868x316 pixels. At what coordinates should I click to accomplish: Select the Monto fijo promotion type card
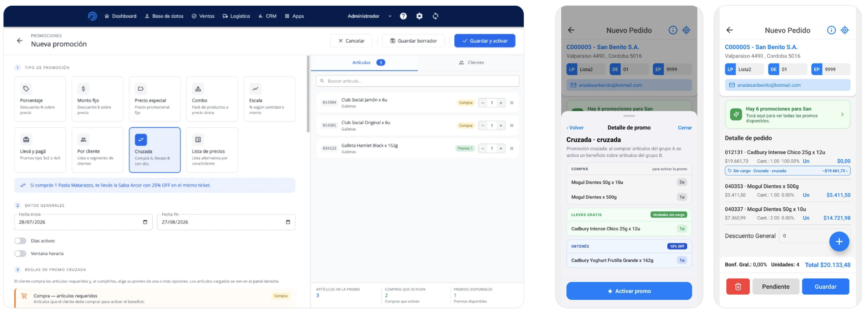tap(97, 99)
